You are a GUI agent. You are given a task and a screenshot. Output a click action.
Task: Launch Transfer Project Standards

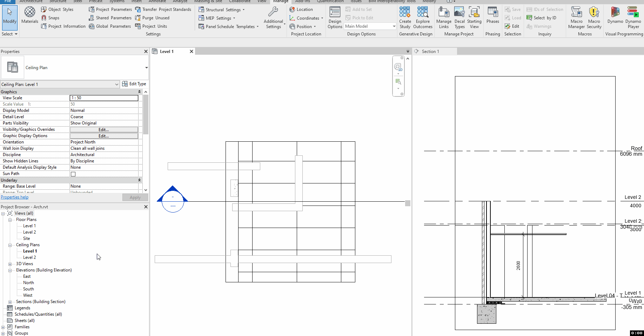tap(163, 9)
